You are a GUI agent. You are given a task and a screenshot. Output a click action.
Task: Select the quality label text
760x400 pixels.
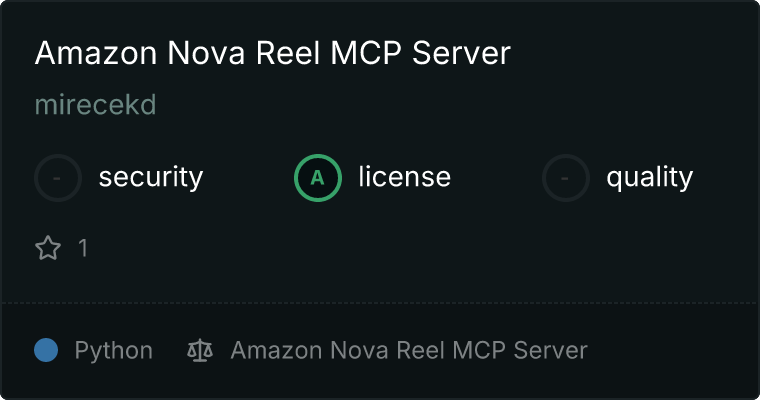click(649, 178)
